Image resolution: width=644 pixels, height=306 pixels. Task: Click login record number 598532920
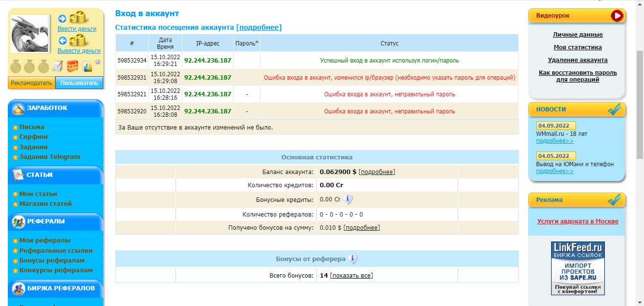point(132,111)
